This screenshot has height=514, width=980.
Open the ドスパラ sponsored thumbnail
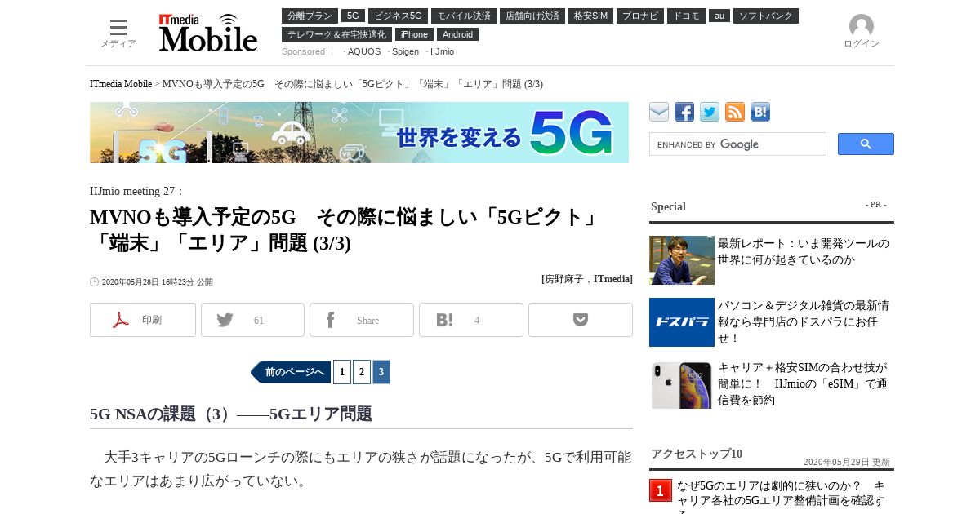682,322
